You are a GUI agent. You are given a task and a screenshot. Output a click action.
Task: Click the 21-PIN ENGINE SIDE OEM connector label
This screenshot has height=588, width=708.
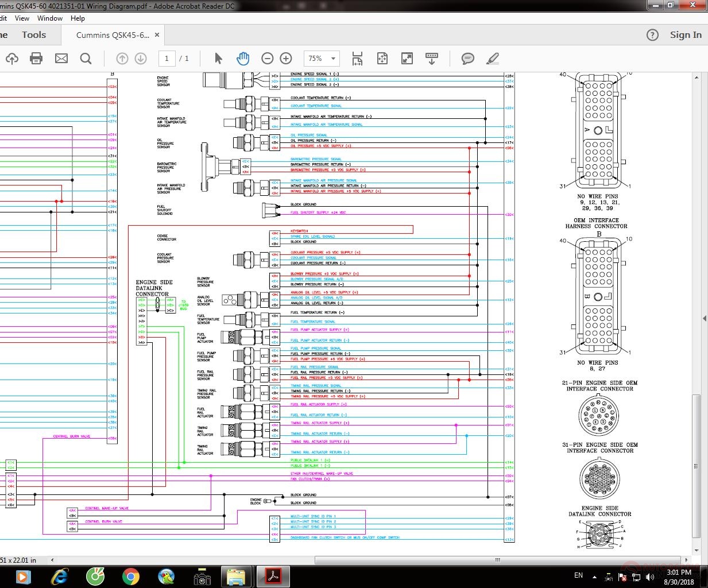tap(600, 386)
